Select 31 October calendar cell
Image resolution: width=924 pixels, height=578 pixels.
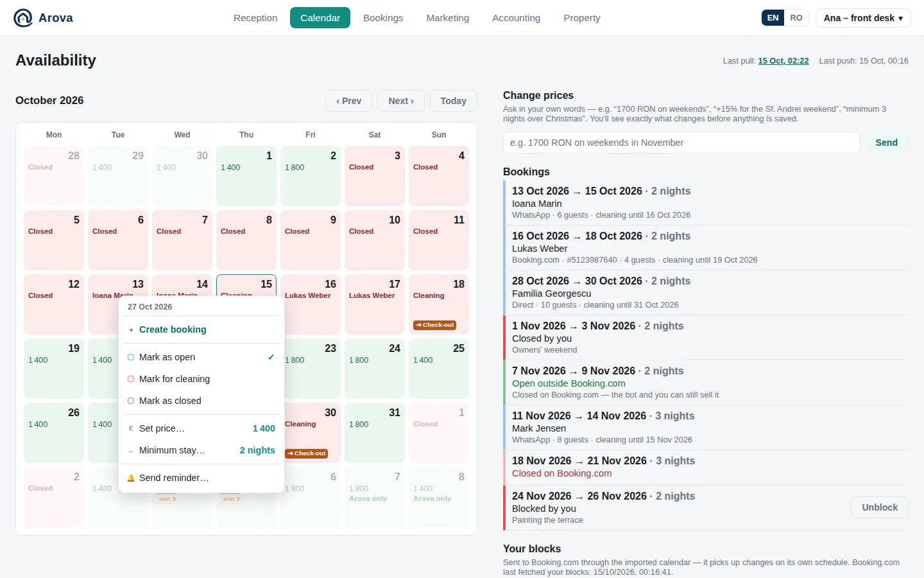(375, 433)
